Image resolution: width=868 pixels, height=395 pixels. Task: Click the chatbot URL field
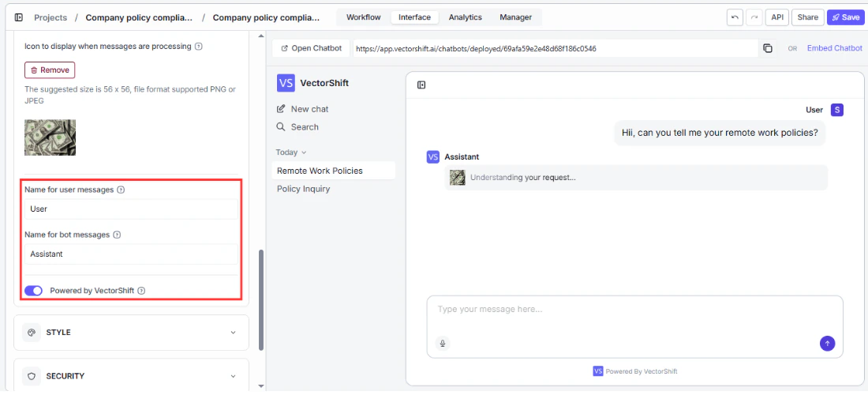556,48
